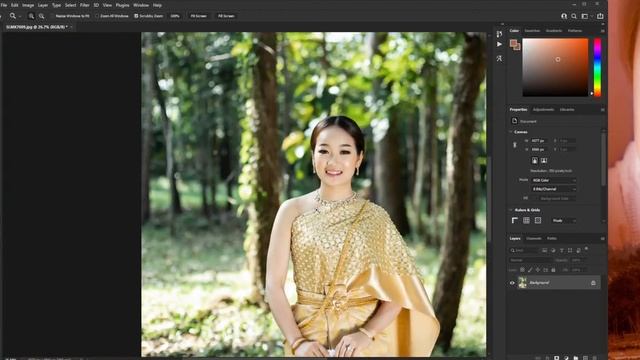Click the lock image pixels brush icon
Image resolution: width=640 pixels, height=360 pixels.
(530, 270)
